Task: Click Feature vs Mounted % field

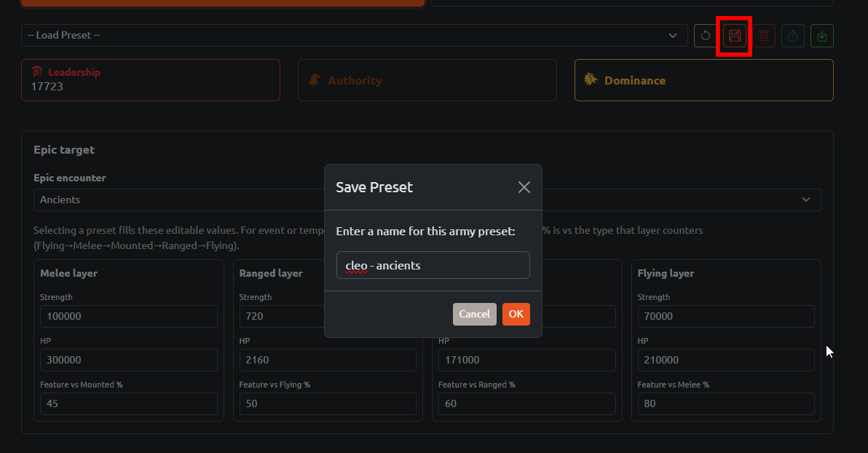Action: click(x=129, y=403)
